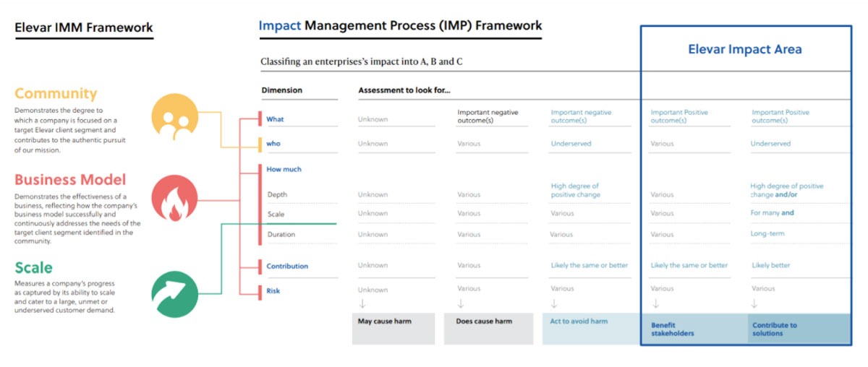Click the yellow Community people icon

pos(174,118)
